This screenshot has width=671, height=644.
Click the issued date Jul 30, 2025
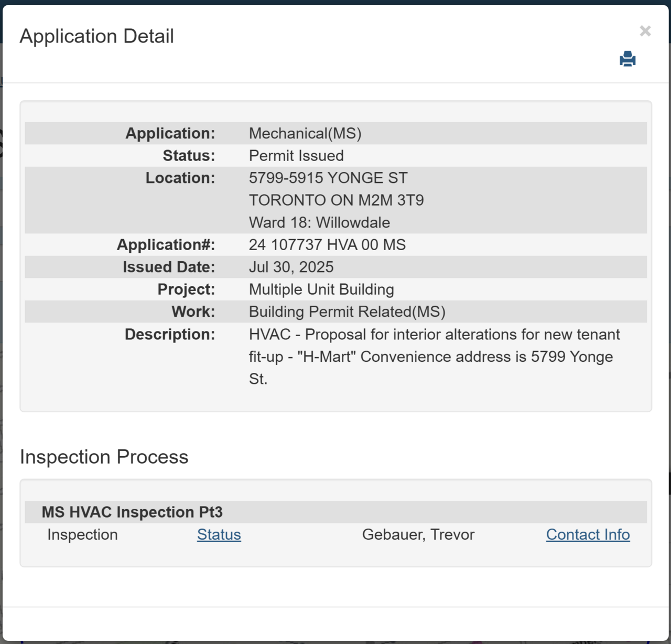291,267
